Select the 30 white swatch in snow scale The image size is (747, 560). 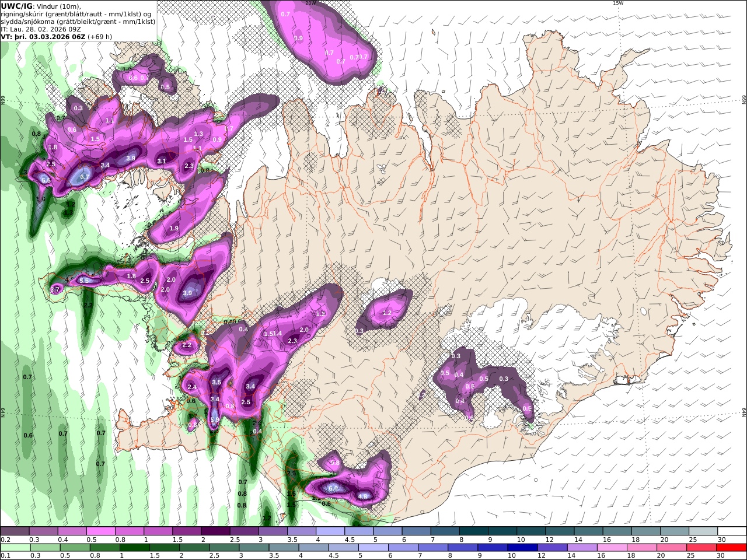click(732, 531)
